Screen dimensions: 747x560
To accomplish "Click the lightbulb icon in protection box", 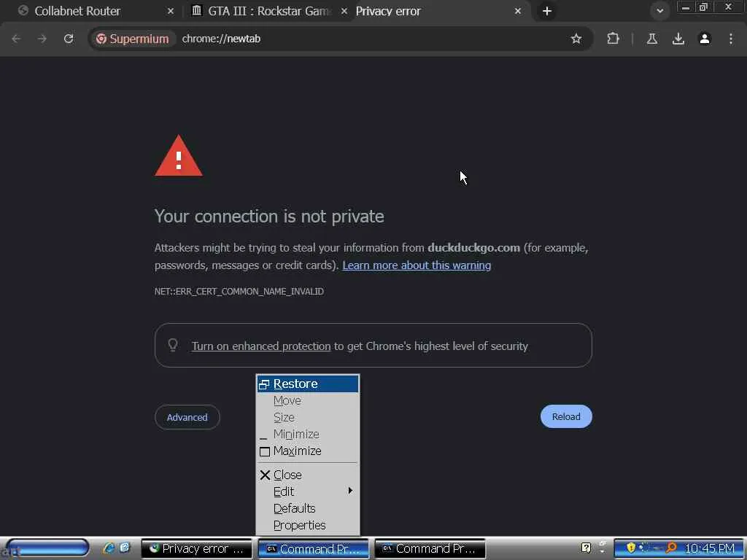I will (x=173, y=345).
